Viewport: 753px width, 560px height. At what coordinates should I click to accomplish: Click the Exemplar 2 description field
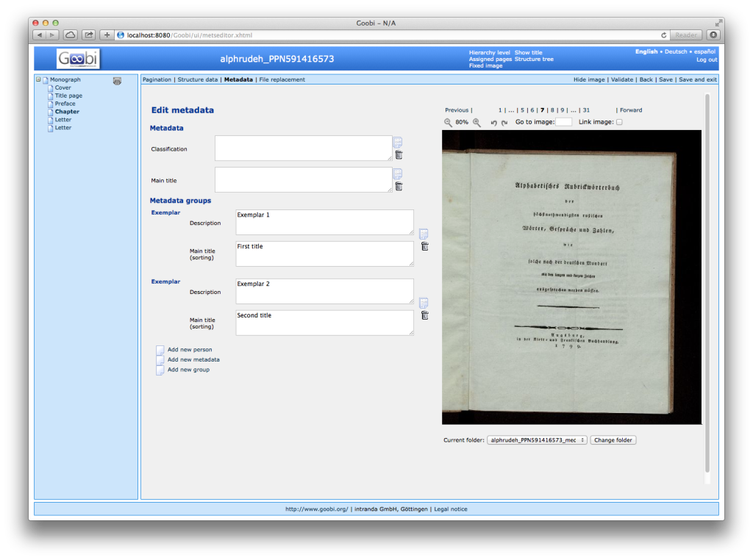coord(324,291)
